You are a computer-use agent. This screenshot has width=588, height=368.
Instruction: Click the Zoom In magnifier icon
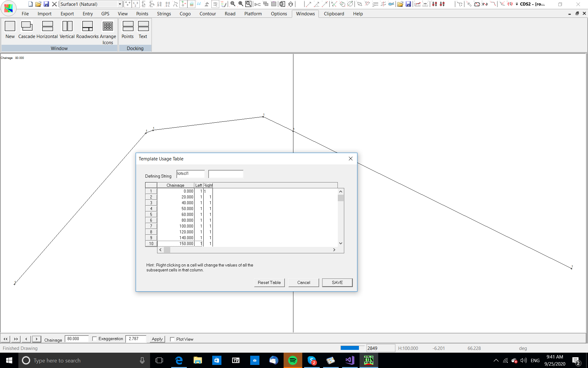(x=241, y=4)
